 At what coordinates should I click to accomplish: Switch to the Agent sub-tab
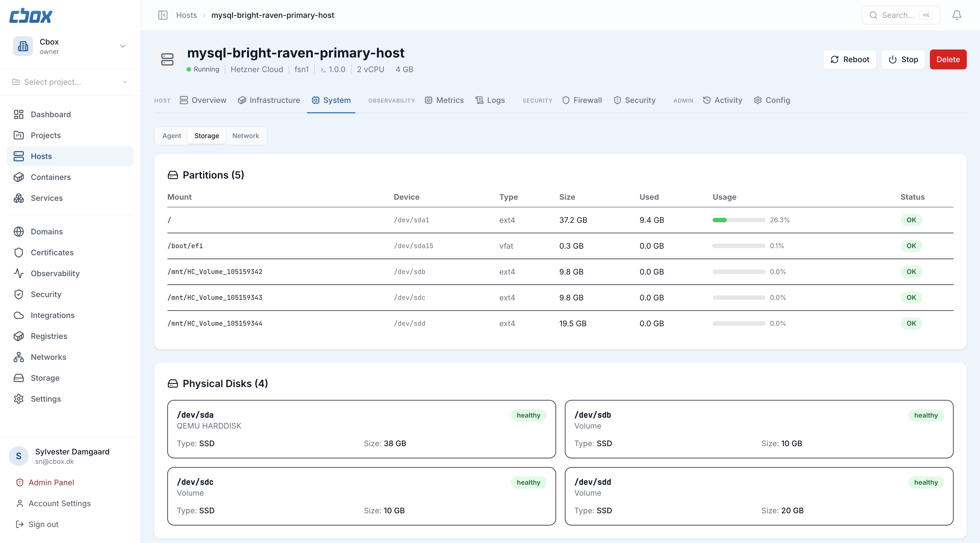click(x=171, y=136)
